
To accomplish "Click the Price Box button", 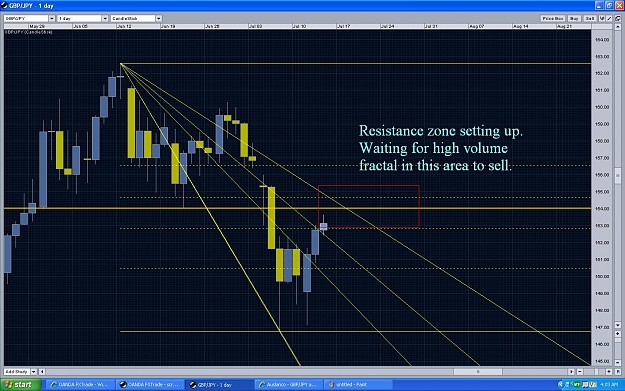I will point(553,18).
